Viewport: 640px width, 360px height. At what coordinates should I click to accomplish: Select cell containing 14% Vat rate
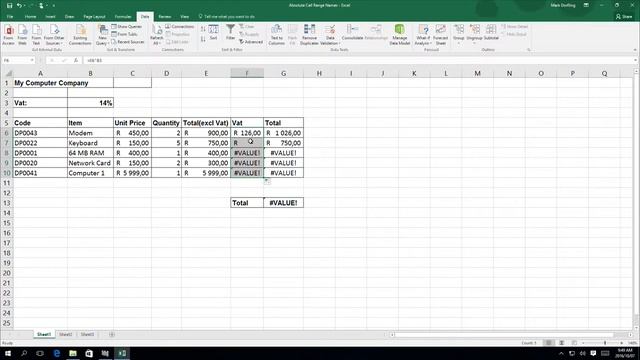(90, 103)
